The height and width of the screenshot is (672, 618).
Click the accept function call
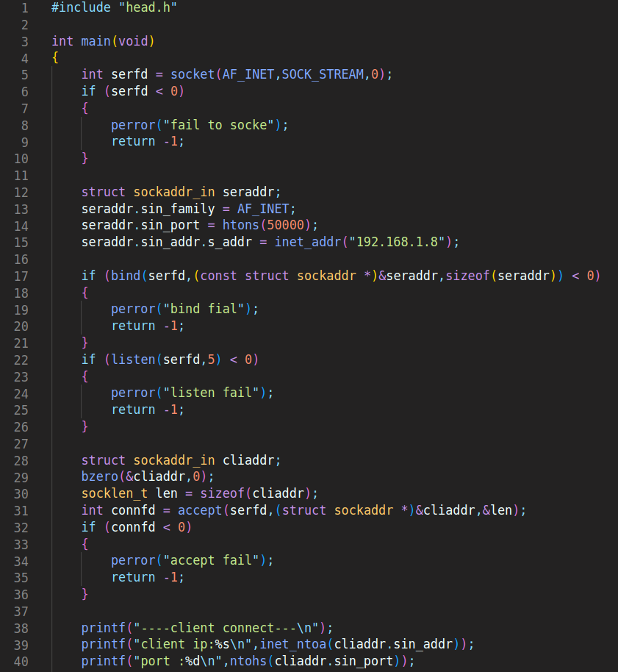point(200,510)
